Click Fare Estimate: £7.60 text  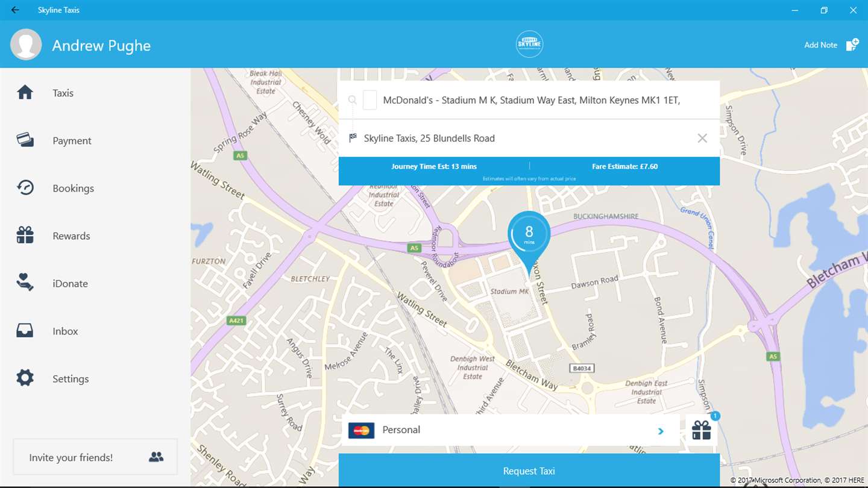tap(624, 166)
